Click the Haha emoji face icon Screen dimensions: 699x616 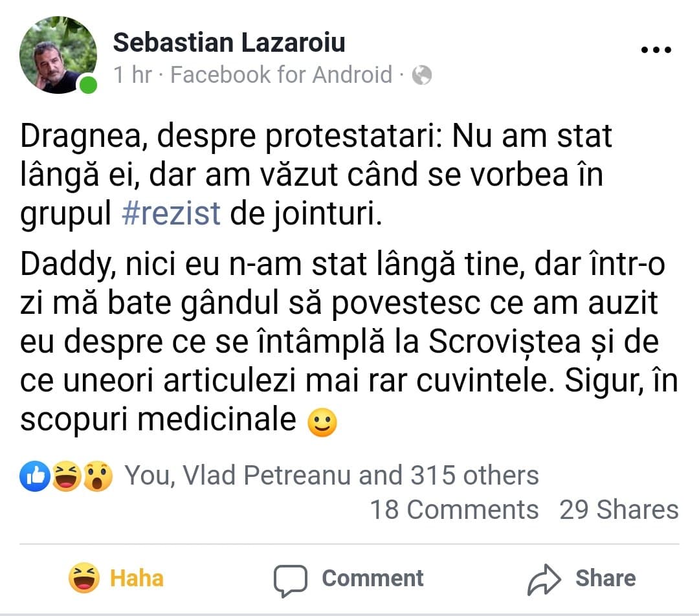[83, 578]
